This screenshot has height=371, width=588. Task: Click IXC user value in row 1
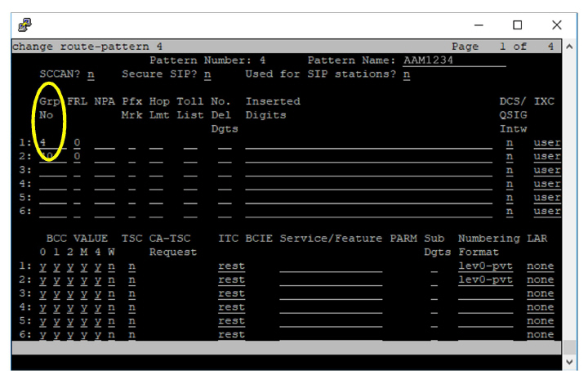coord(547,143)
